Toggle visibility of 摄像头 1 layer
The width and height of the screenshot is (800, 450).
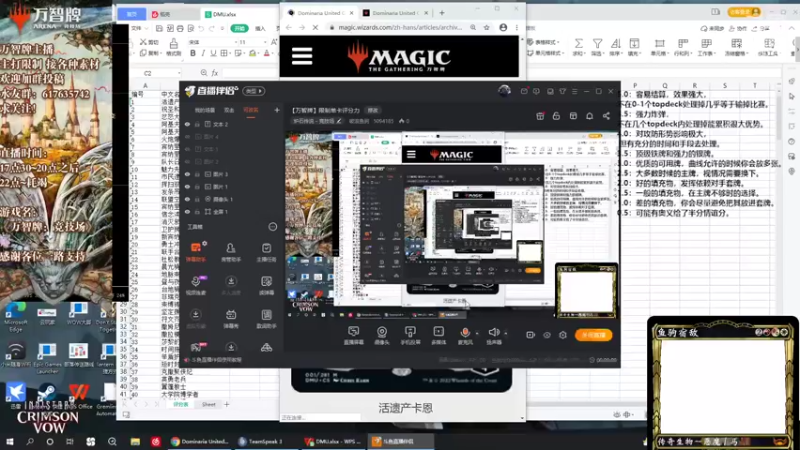[187, 199]
